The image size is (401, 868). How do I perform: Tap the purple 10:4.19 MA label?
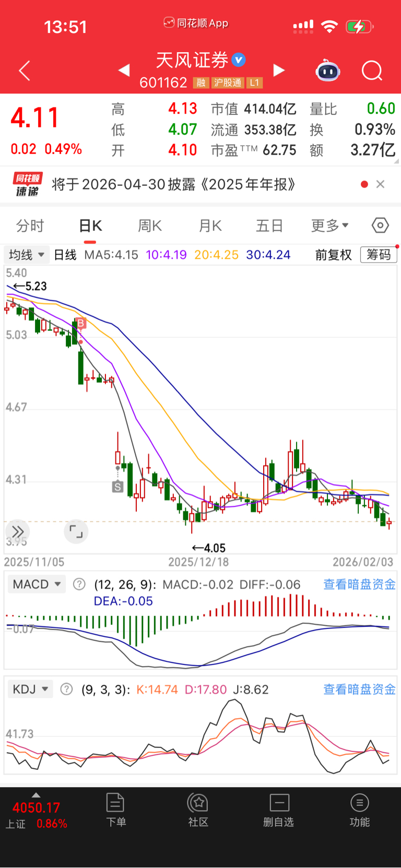click(x=166, y=255)
